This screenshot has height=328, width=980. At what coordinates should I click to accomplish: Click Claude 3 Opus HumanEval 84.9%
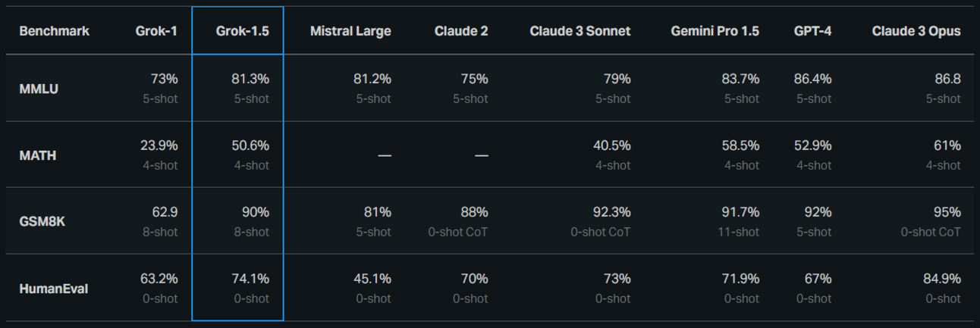pyautogui.click(x=941, y=279)
